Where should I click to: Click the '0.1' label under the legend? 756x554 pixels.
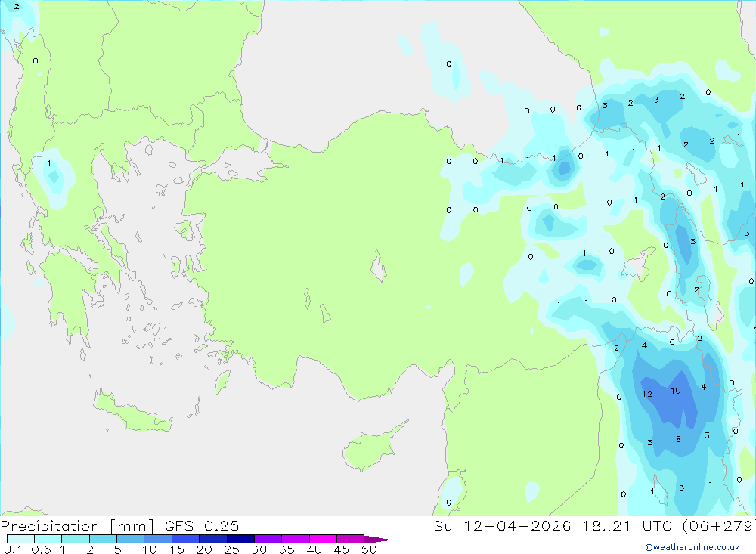(13, 549)
